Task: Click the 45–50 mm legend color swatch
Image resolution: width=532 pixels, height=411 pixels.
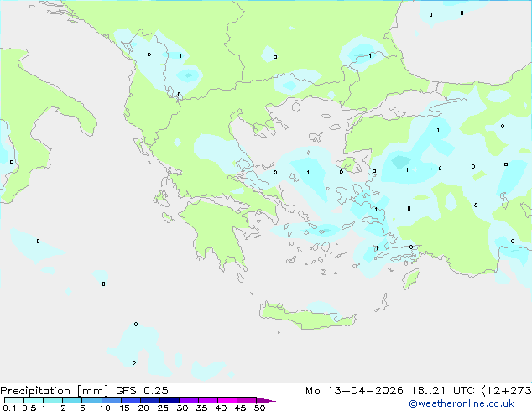Action: point(247,400)
